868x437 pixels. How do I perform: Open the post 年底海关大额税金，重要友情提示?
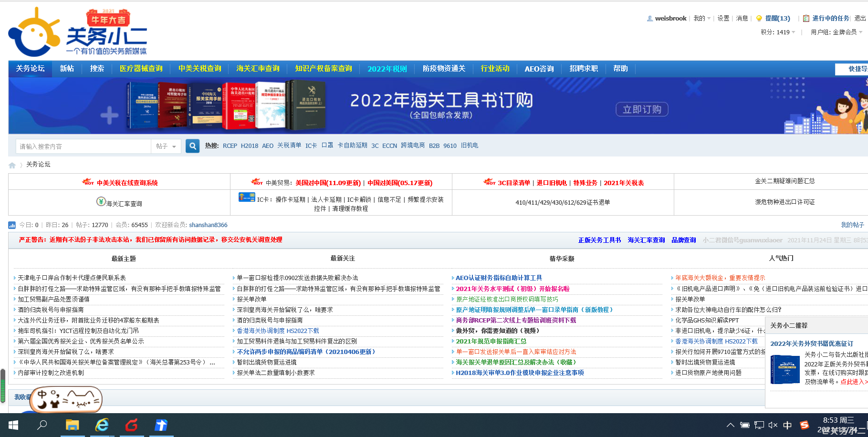[x=720, y=278]
